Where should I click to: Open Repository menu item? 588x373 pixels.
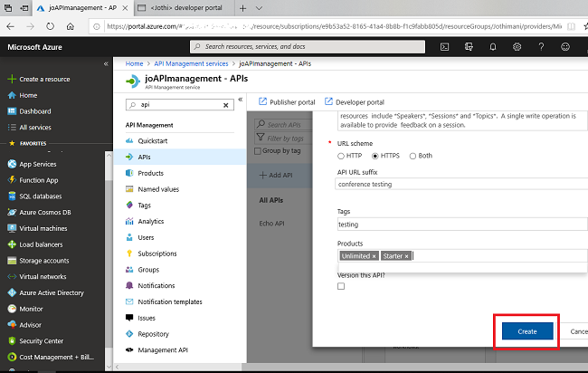click(x=180, y=334)
